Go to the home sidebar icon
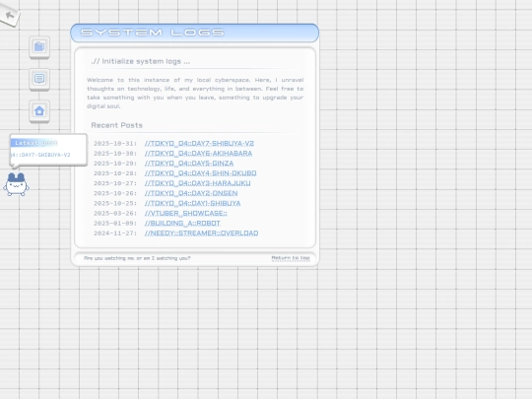 (x=39, y=110)
